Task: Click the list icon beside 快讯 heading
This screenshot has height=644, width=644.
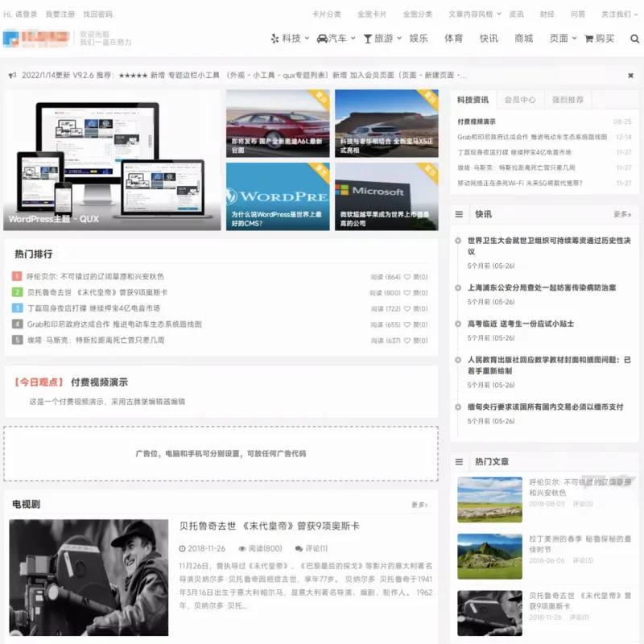Action: coord(459,214)
